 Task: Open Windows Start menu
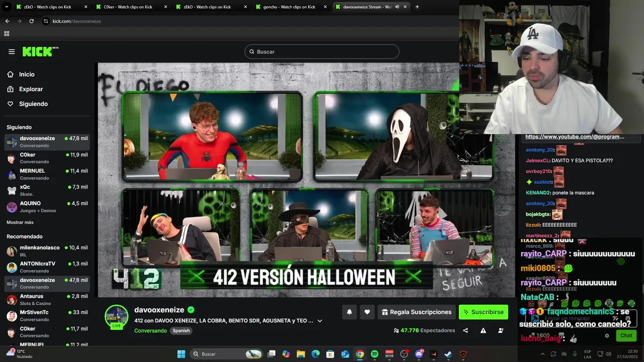coord(181,354)
